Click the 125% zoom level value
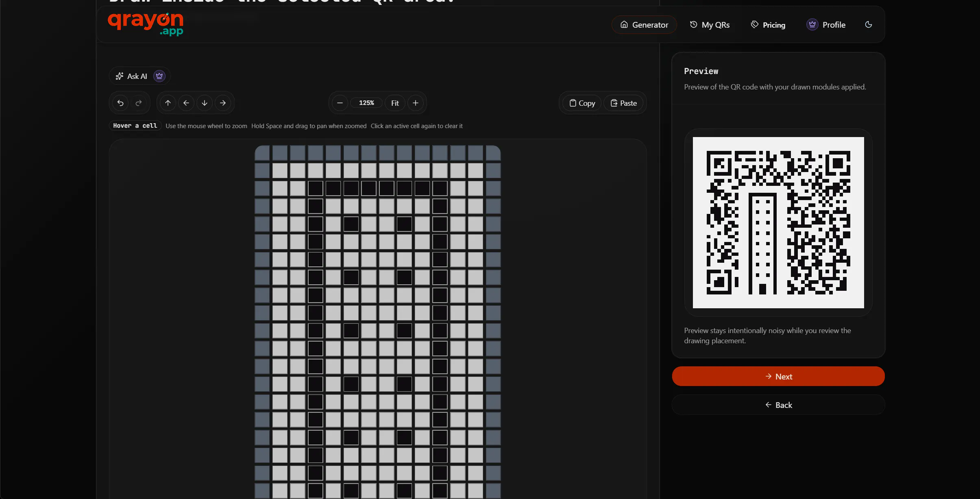980x499 pixels. [366, 103]
